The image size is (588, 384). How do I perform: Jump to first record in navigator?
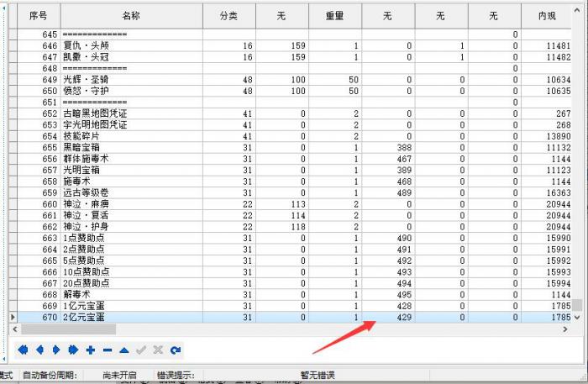coord(23,350)
